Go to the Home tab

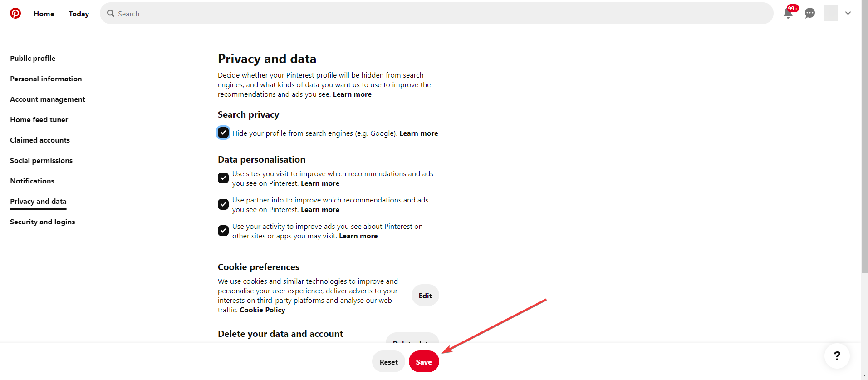click(44, 14)
